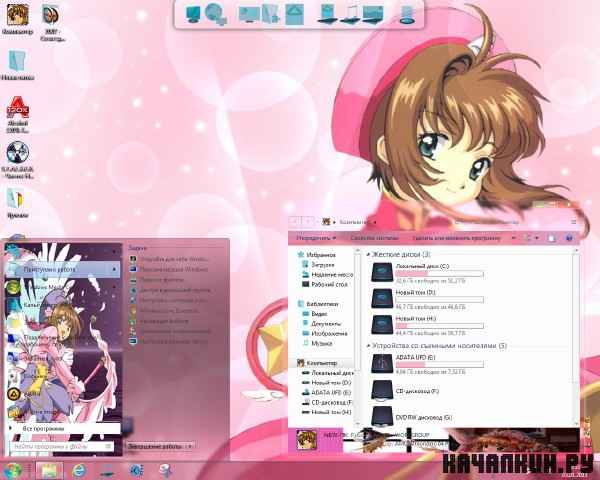Open the change-view dropdown arrow in Explorer toolbar
Viewport: 600px width, 480px height.
point(537,238)
